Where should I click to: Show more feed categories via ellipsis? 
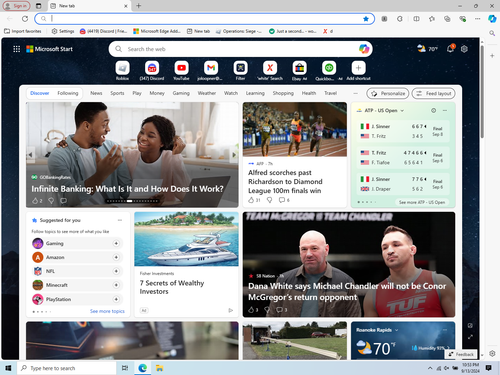(355, 93)
